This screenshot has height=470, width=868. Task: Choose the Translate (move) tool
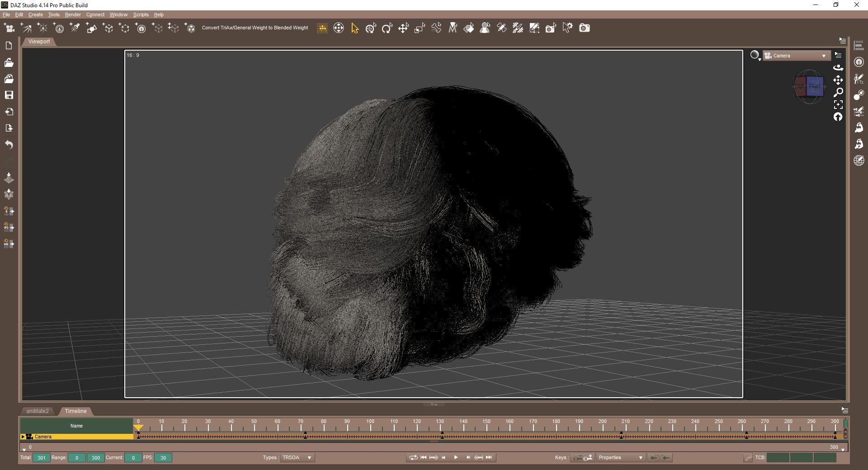[403, 28]
